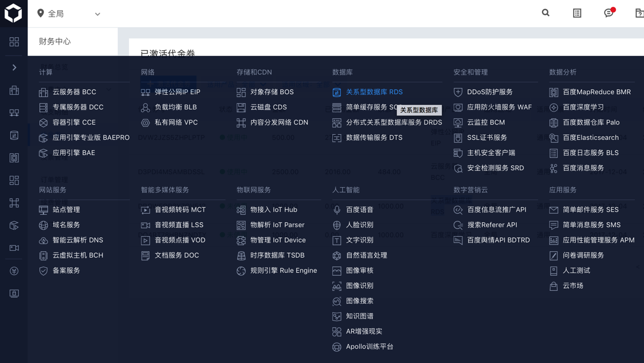
Task: Open the message notifications icon
Action: pos(609,13)
